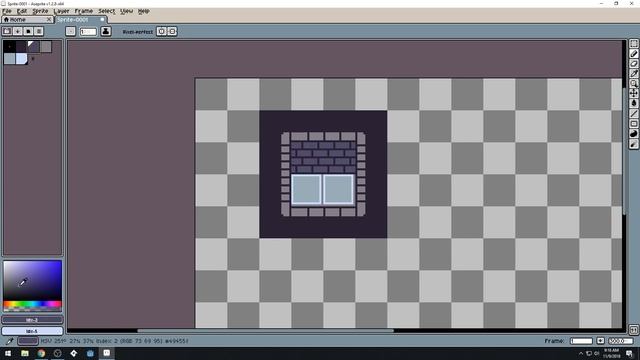Select the Eraser tool
640x360 pixels.
click(x=633, y=64)
